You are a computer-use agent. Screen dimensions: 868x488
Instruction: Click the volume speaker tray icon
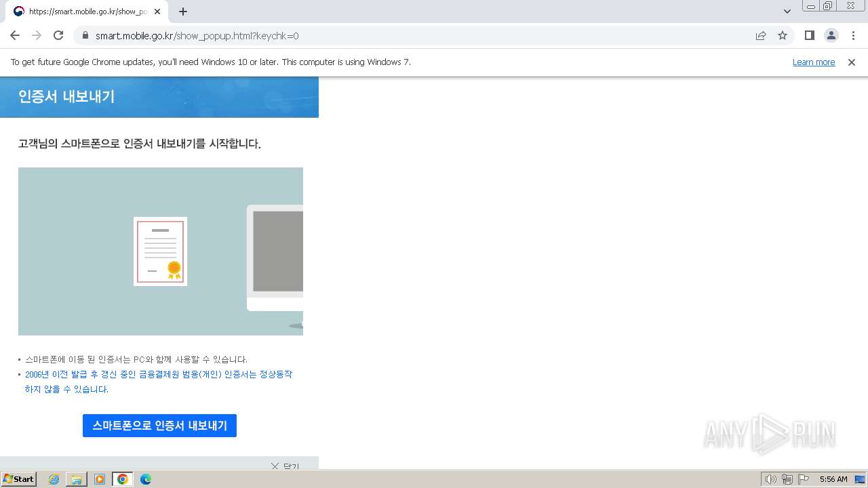[x=770, y=479]
